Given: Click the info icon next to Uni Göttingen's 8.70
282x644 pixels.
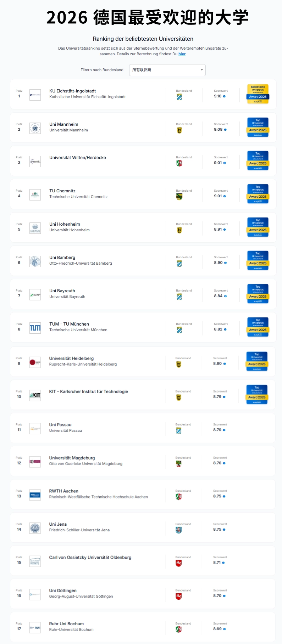Looking at the screenshot, I should [x=224, y=596].
